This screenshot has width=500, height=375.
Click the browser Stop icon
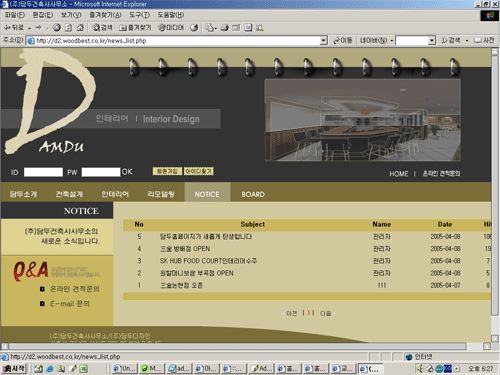pyautogui.click(x=57, y=28)
